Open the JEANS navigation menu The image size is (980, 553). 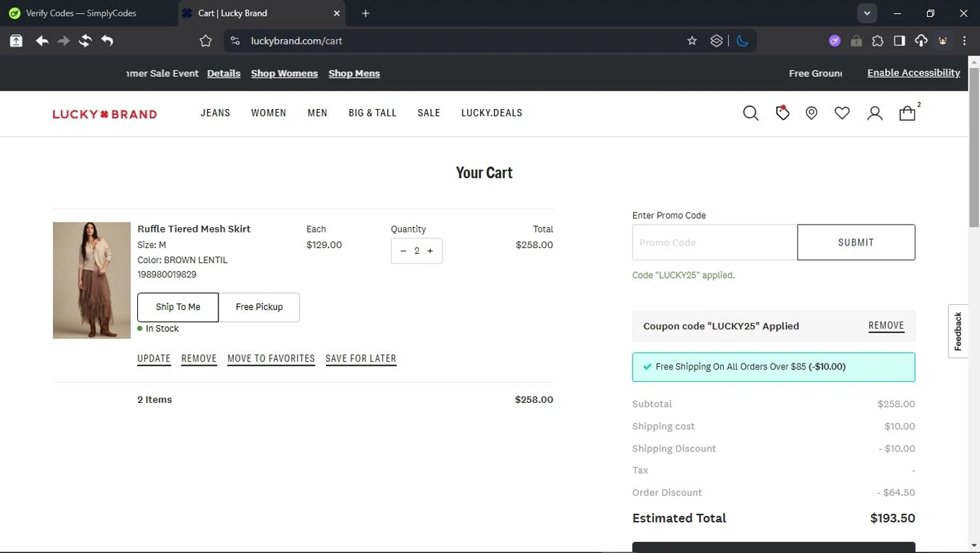click(x=215, y=113)
